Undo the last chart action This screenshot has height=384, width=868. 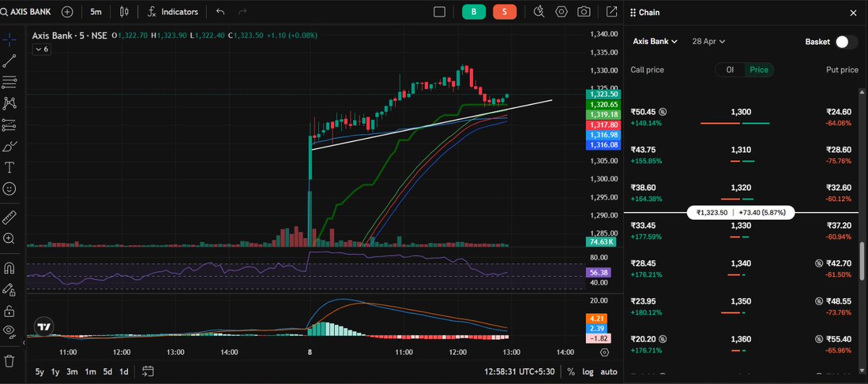pyautogui.click(x=221, y=12)
